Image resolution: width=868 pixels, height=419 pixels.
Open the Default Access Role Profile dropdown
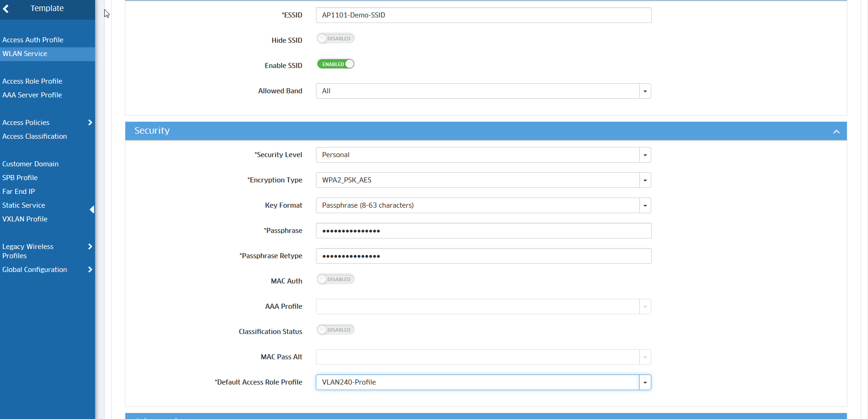[645, 382]
